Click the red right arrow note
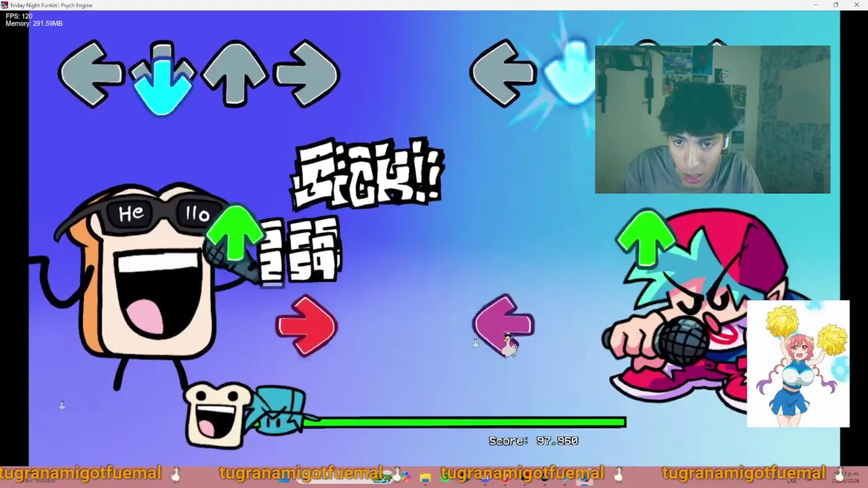868x488 pixels. (x=307, y=326)
